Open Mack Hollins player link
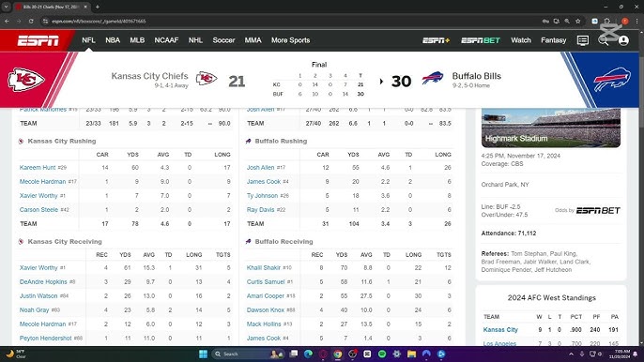Image resolution: width=644 pixels, height=362 pixels. pos(264,324)
